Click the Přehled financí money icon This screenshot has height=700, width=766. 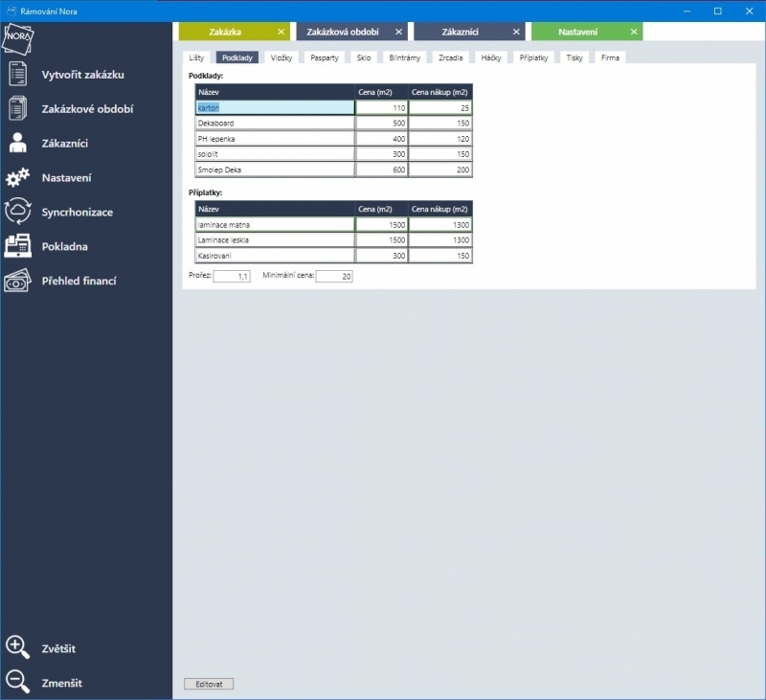click(x=18, y=281)
